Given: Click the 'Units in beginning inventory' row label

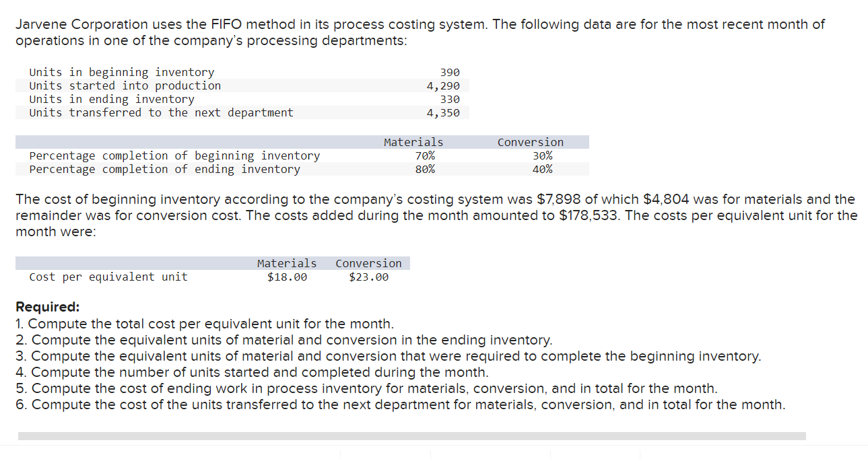Looking at the screenshot, I should (x=122, y=72).
